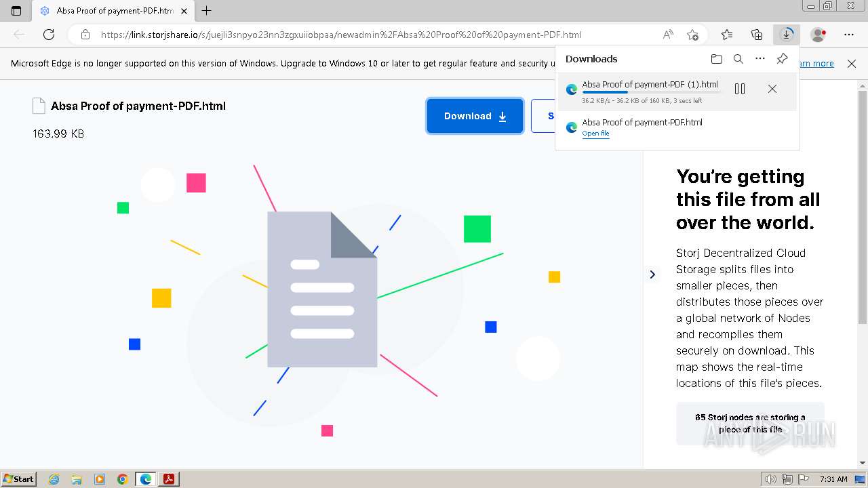View site information lock icon
Screen dimensions: 868x488
pyautogui.click(x=85, y=35)
